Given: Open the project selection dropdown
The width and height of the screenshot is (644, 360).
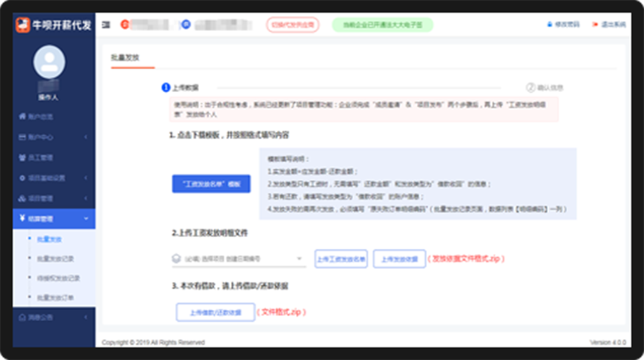Looking at the screenshot, I should (239, 259).
